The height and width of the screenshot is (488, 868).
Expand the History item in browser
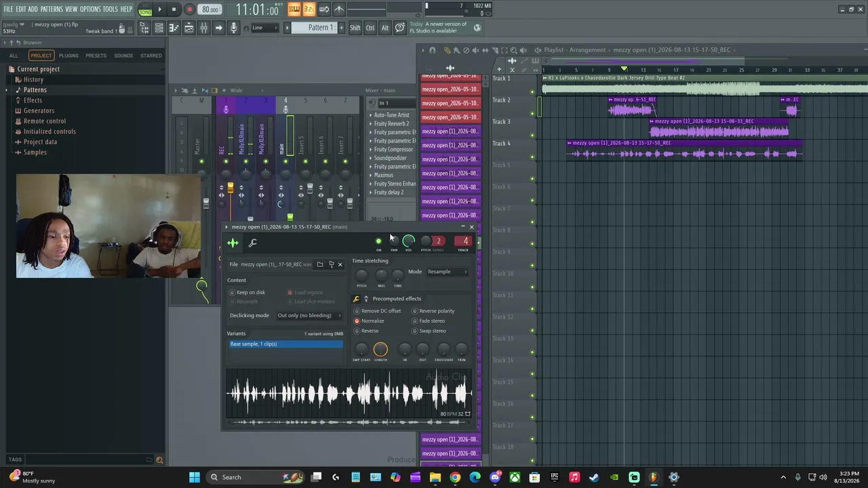[x=33, y=79]
